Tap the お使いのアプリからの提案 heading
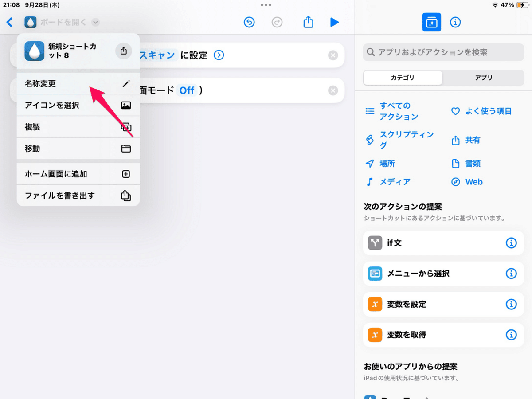 411,367
